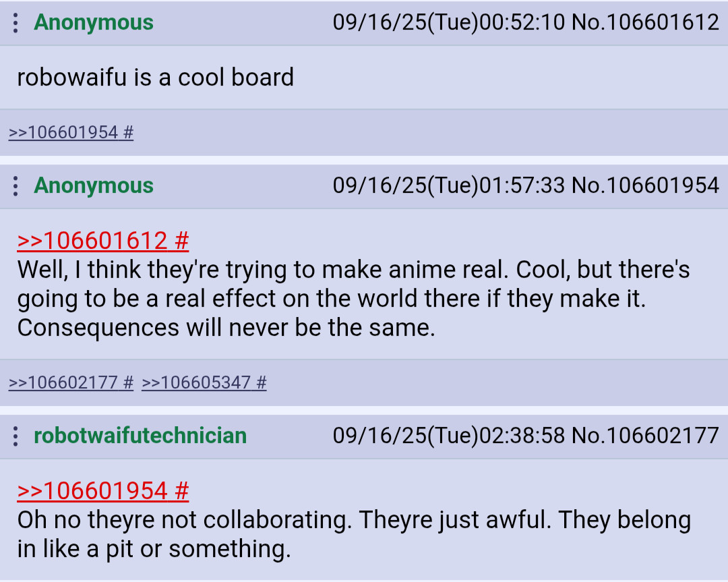Click the post number No.106602177
This screenshot has height=582, width=728.
[x=645, y=436]
